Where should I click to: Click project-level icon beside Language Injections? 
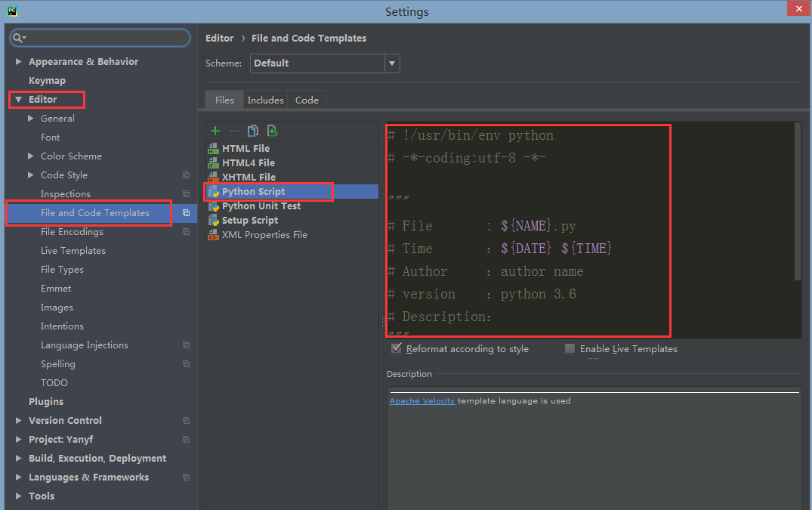186,345
